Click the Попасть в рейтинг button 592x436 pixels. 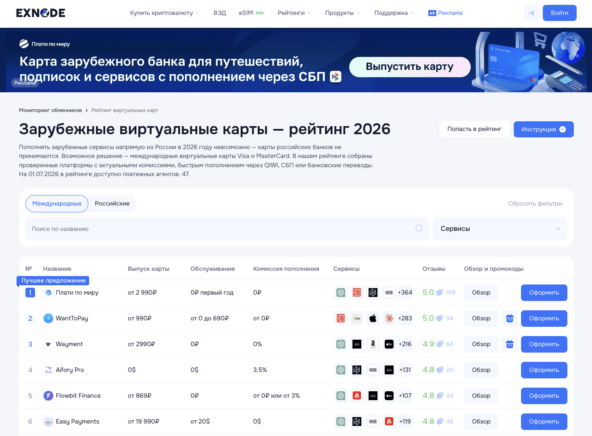point(474,129)
